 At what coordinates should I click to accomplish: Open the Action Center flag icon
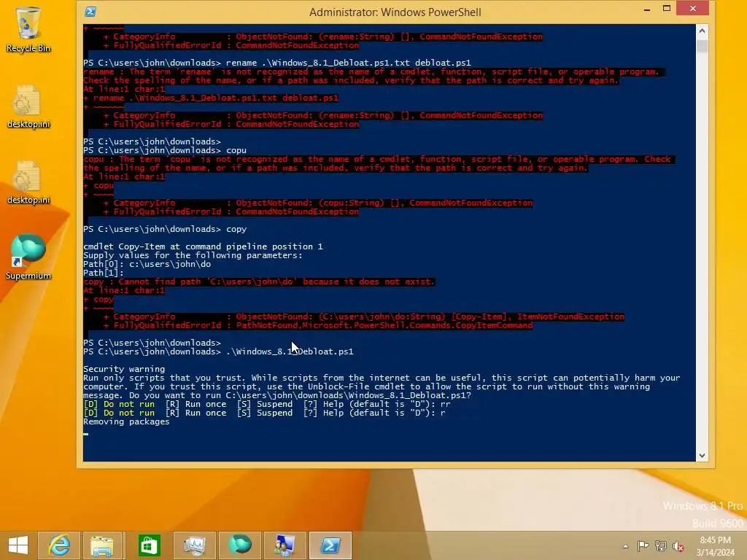[643, 545]
